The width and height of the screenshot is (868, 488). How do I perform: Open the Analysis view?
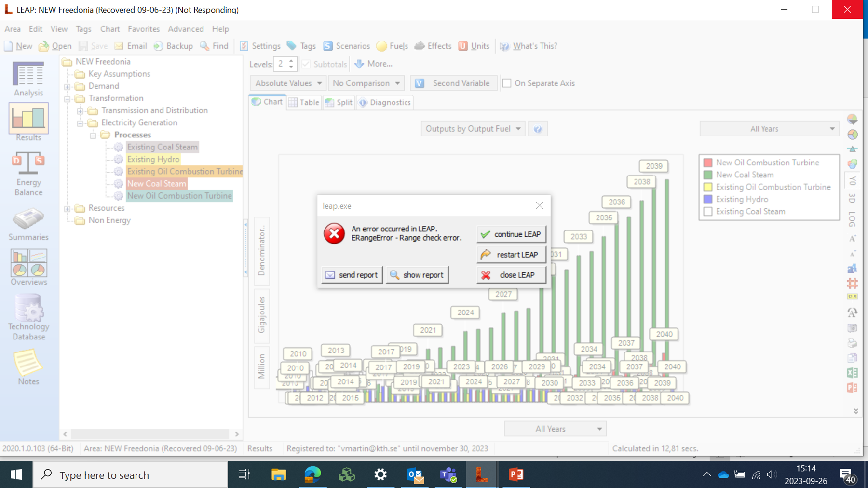point(28,80)
